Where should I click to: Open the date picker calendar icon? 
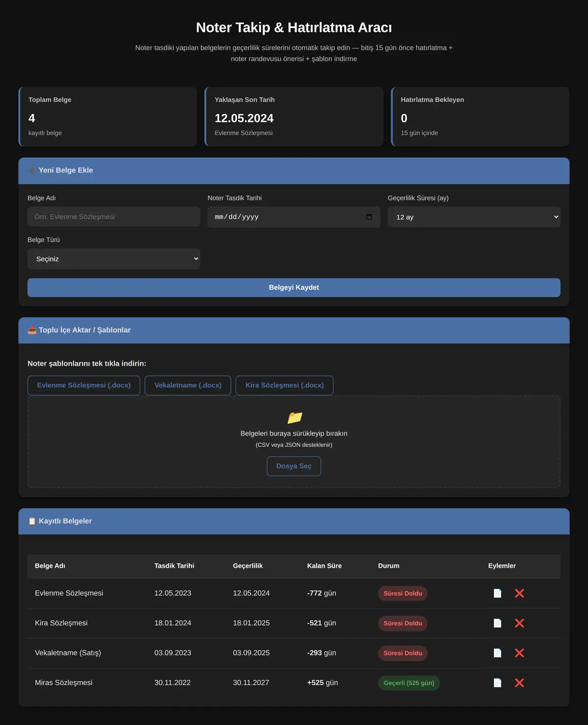tap(369, 217)
